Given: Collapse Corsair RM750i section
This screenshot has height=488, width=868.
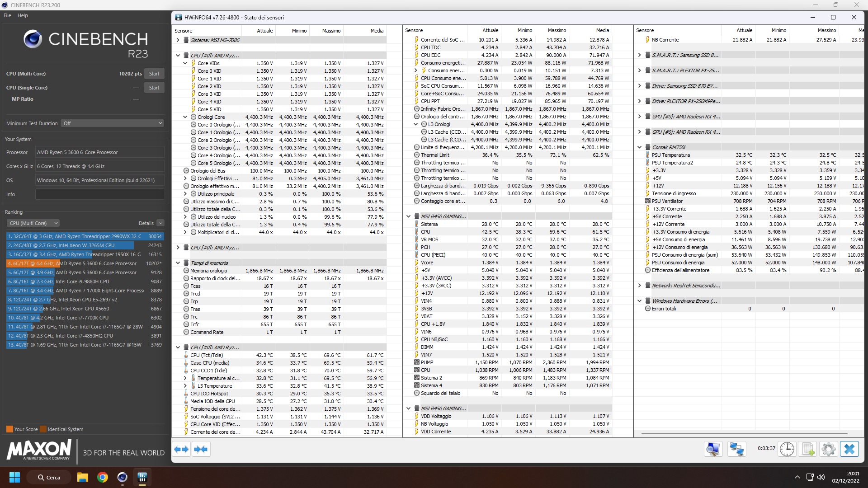Looking at the screenshot, I should click(640, 147).
